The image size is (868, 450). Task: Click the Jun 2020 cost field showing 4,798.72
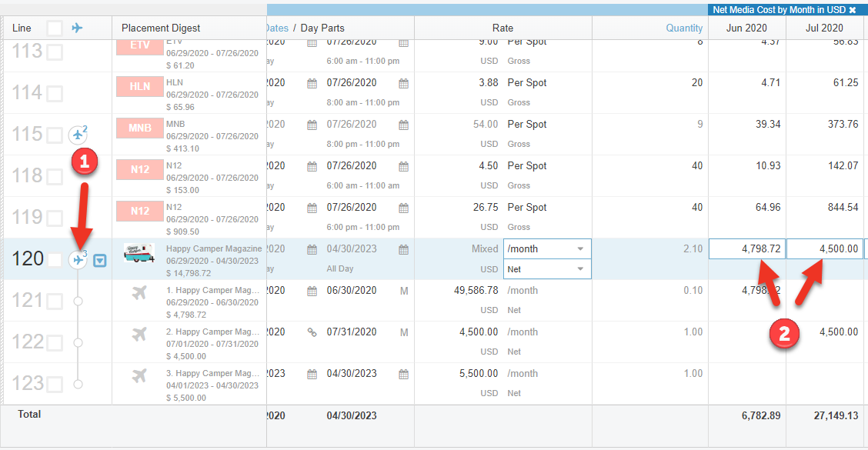coord(746,249)
